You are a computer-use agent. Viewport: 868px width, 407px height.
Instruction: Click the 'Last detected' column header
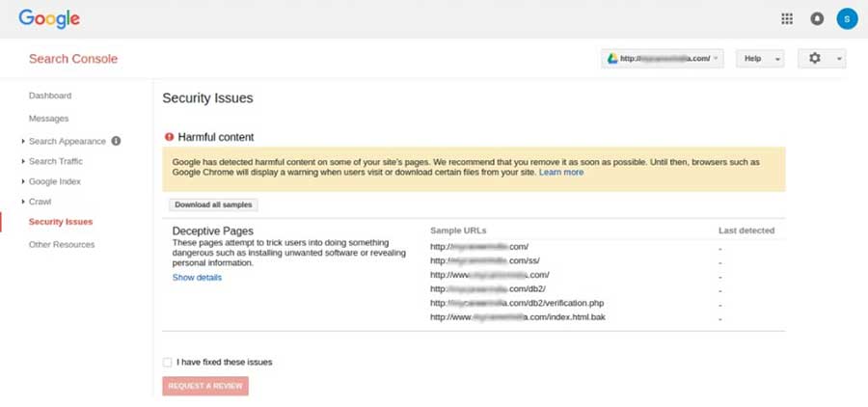[x=746, y=231]
